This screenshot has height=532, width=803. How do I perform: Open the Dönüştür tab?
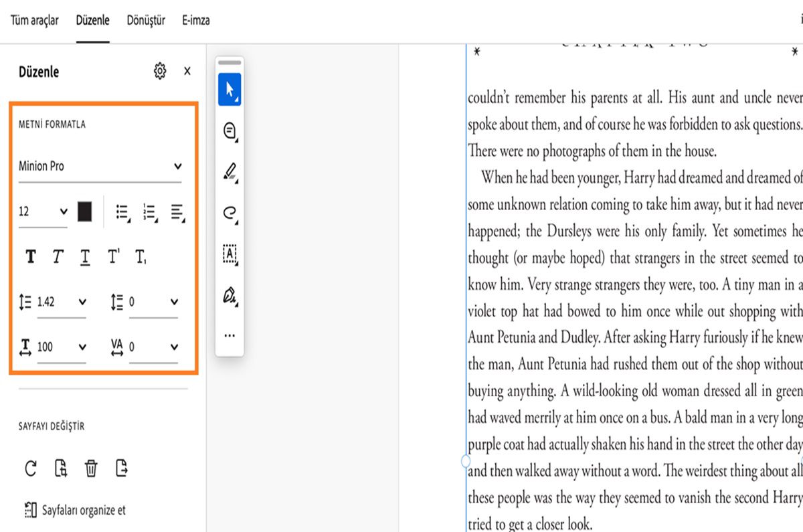point(146,20)
